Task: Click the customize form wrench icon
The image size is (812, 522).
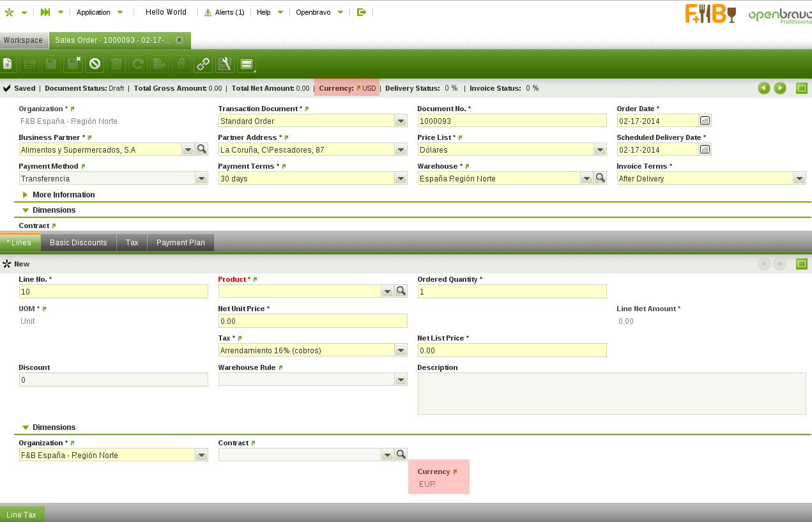Action: [x=224, y=64]
